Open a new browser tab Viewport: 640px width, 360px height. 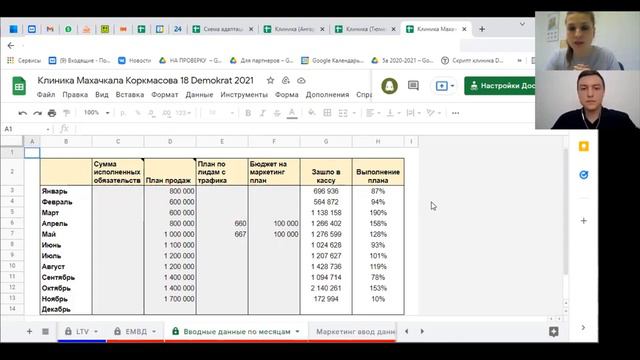click(482, 29)
